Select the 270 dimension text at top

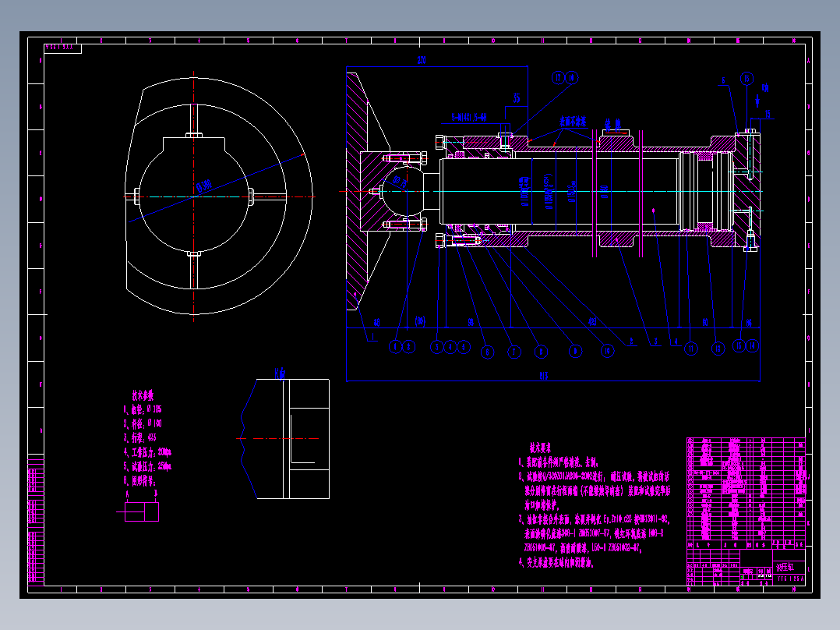[422, 61]
